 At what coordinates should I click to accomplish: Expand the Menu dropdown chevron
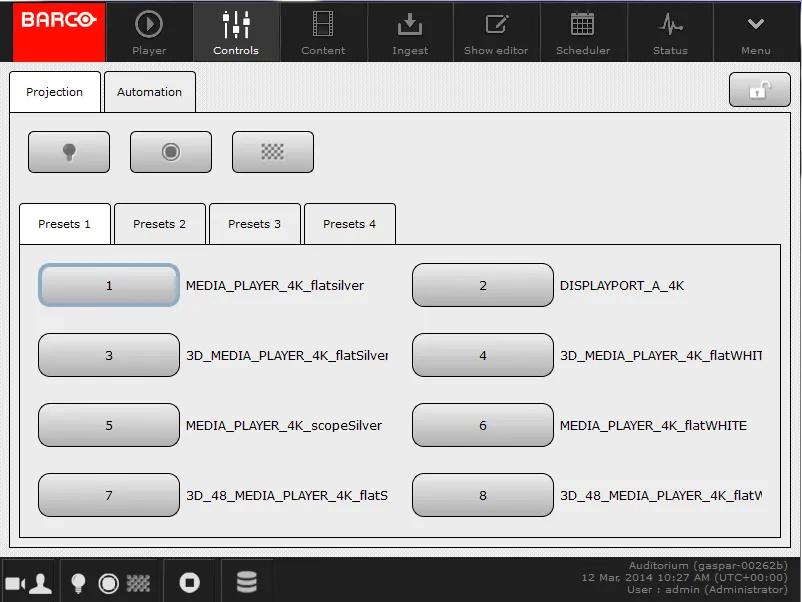pyautogui.click(x=755, y=32)
